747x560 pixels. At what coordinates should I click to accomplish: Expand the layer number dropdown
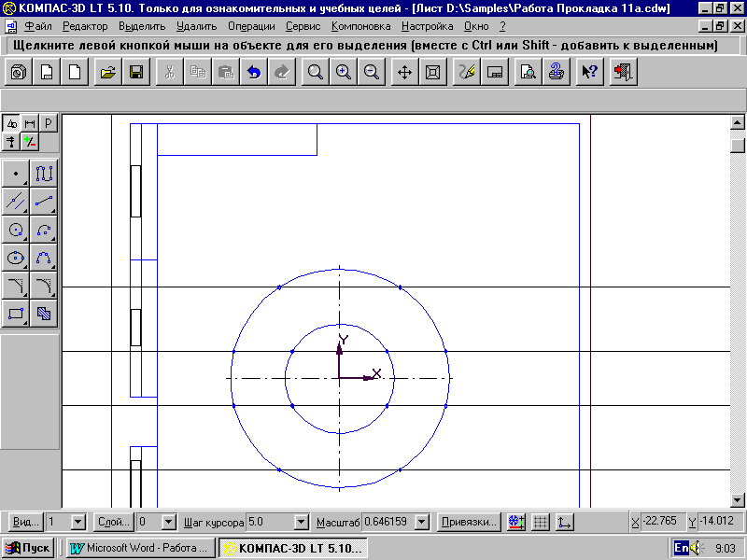tap(169, 523)
